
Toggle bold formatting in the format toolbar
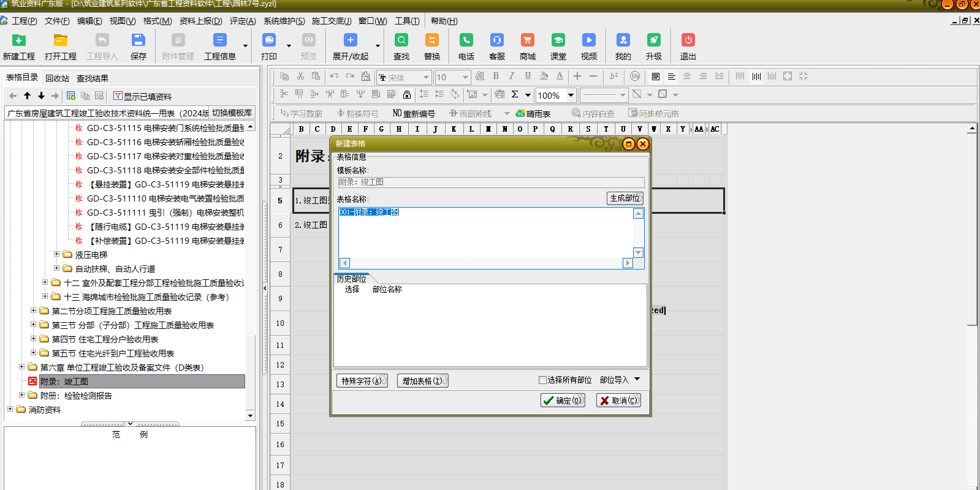point(496,77)
